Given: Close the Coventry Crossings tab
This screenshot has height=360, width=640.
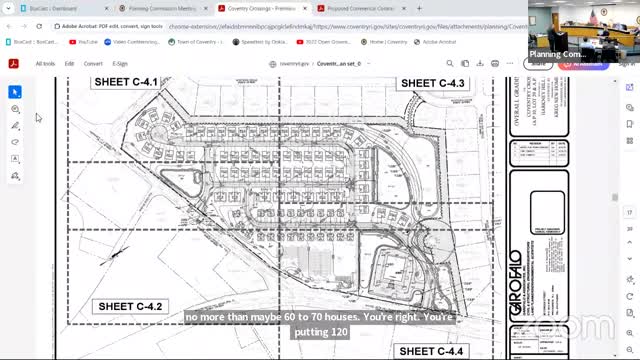Looking at the screenshot, I should (305, 8).
